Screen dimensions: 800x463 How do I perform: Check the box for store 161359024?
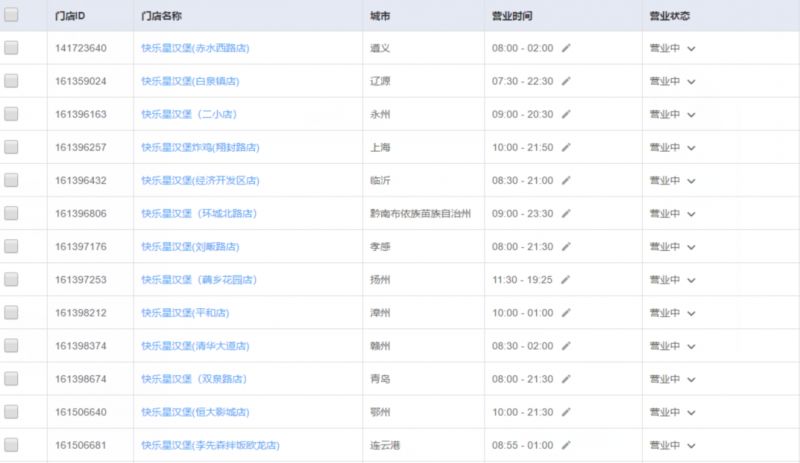coord(11,81)
